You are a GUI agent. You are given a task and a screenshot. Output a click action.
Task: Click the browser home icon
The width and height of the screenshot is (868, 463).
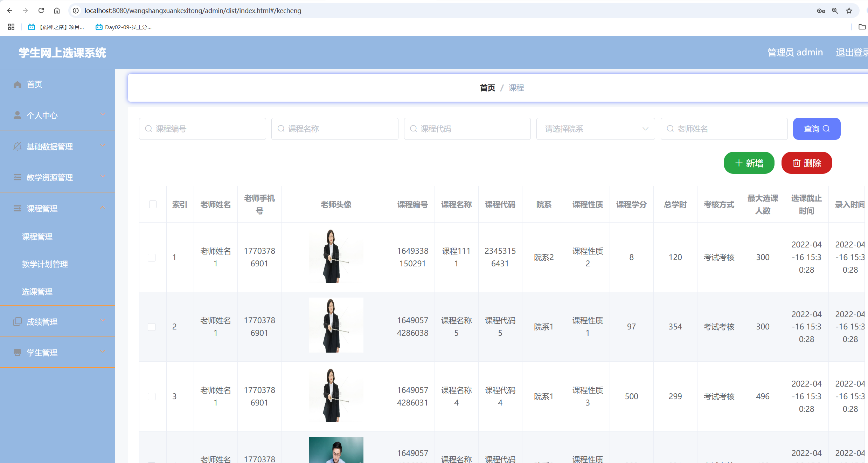(57, 11)
